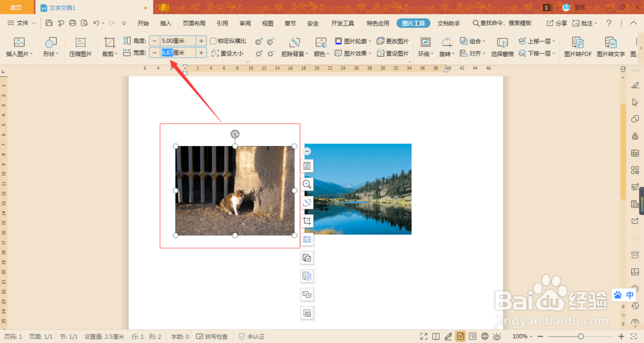Select the lake landscape picture
Screen dimensions: 644x343
pyautogui.click(x=357, y=189)
